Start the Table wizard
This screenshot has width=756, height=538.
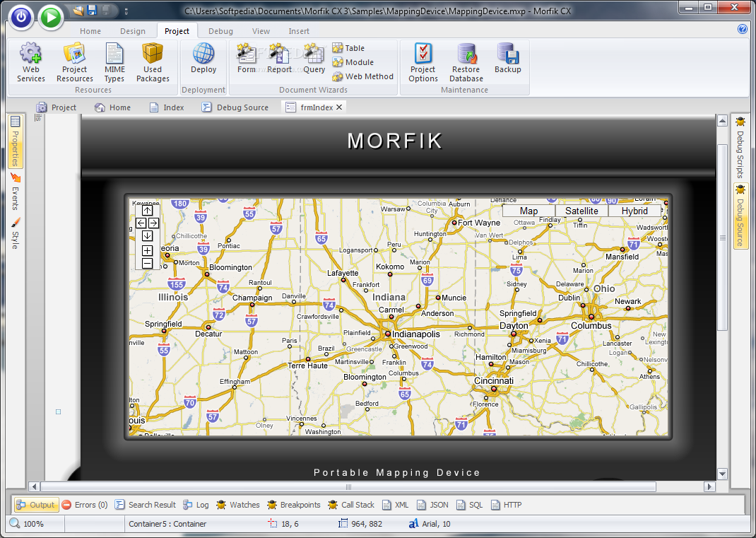tap(348, 48)
